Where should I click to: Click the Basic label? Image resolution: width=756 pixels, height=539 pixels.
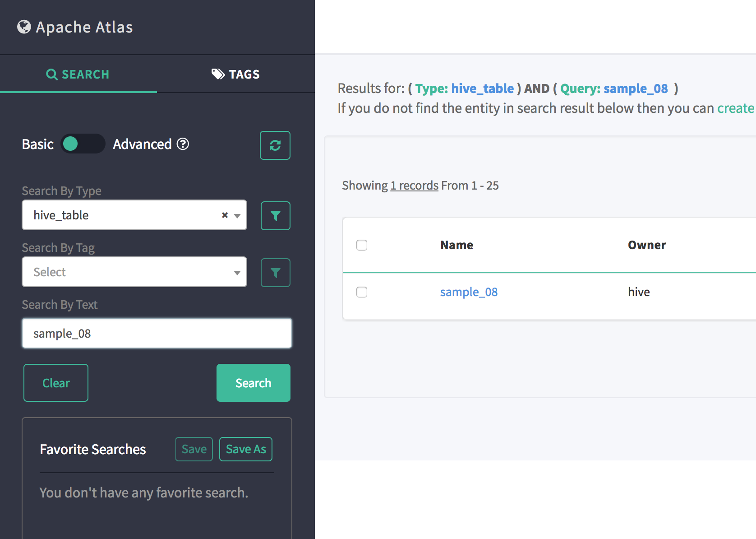coord(38,144)
